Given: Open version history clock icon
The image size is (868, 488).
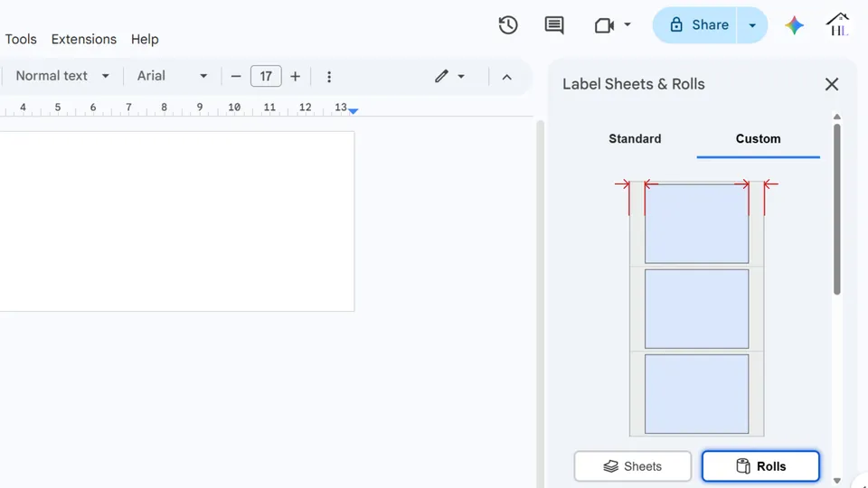Looking at the screenshot, I should click(507, 25).
